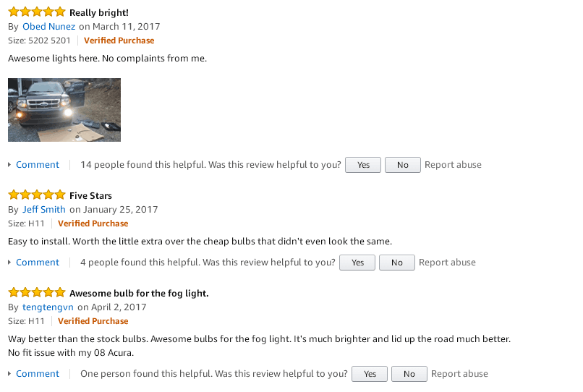Open tengtengvn's reviewer profile
This screenshot has height=392, width=583.
48,307
